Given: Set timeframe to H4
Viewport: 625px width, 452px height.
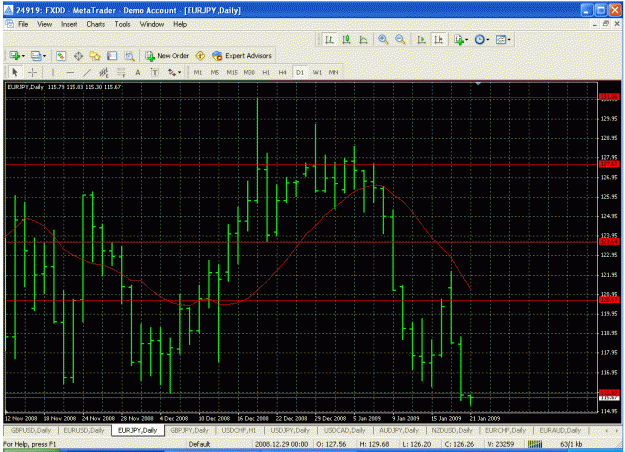Looking at the screenshot, I should [283, 72].
